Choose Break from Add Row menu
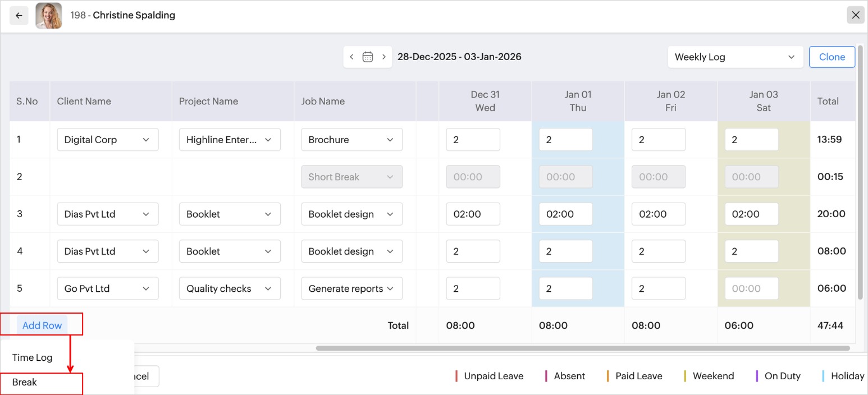Image resolution: width=868 pixels, height=395 pixels. pos(25,382)
